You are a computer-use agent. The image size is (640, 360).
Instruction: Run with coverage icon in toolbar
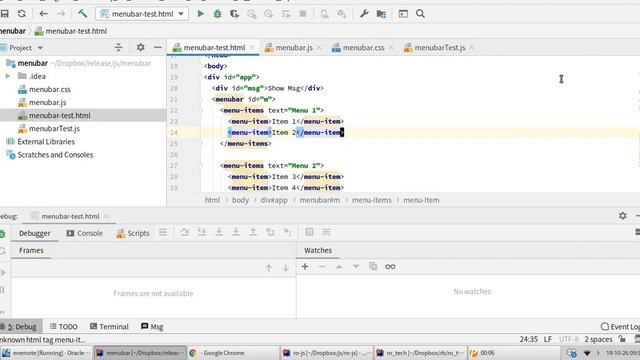tap(234, 13)
